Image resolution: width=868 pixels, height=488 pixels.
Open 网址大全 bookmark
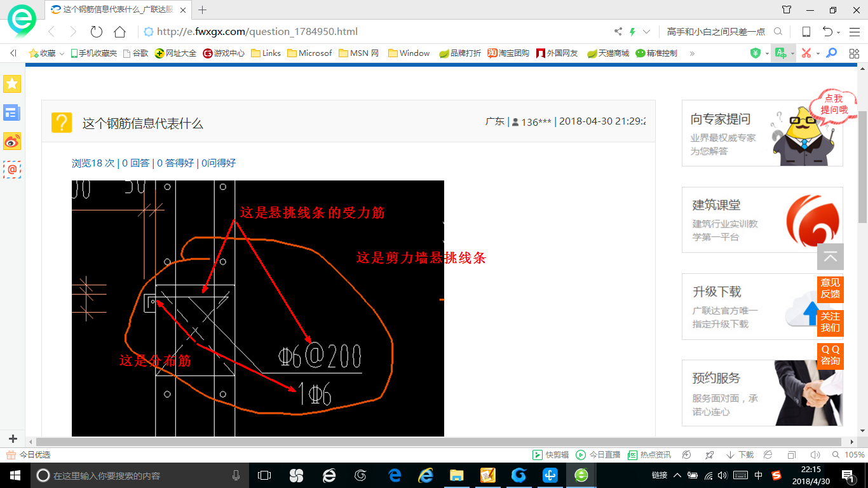click(x=176, y=53)
